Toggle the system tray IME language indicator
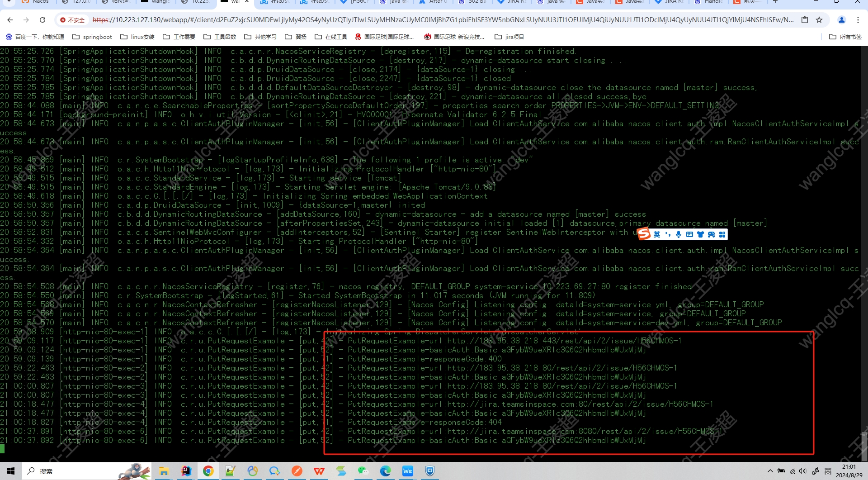 (828, 471)
